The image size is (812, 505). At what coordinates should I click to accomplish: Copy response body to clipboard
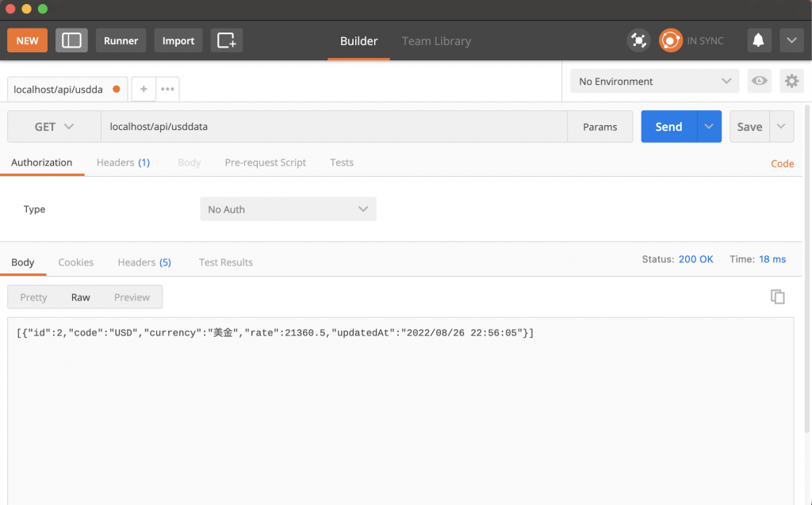point(777,296)
